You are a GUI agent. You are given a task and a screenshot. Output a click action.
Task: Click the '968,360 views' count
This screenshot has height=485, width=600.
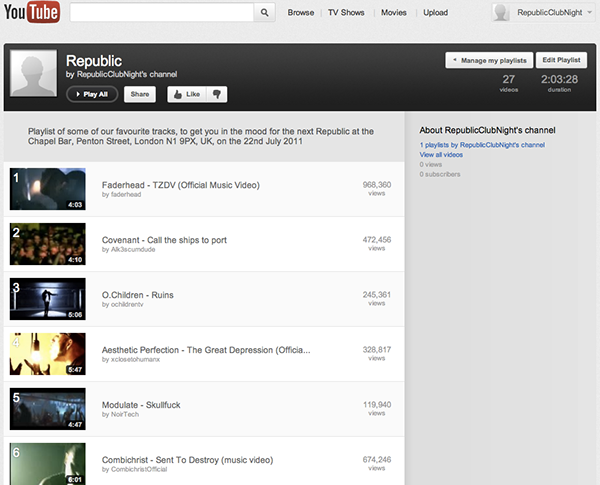click(377, 188)
